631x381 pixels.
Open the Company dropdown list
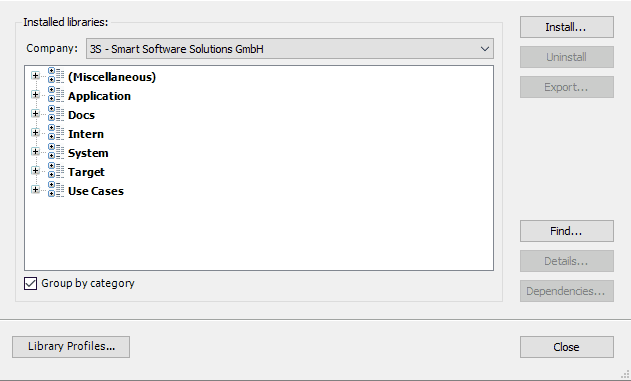point(485,49)
